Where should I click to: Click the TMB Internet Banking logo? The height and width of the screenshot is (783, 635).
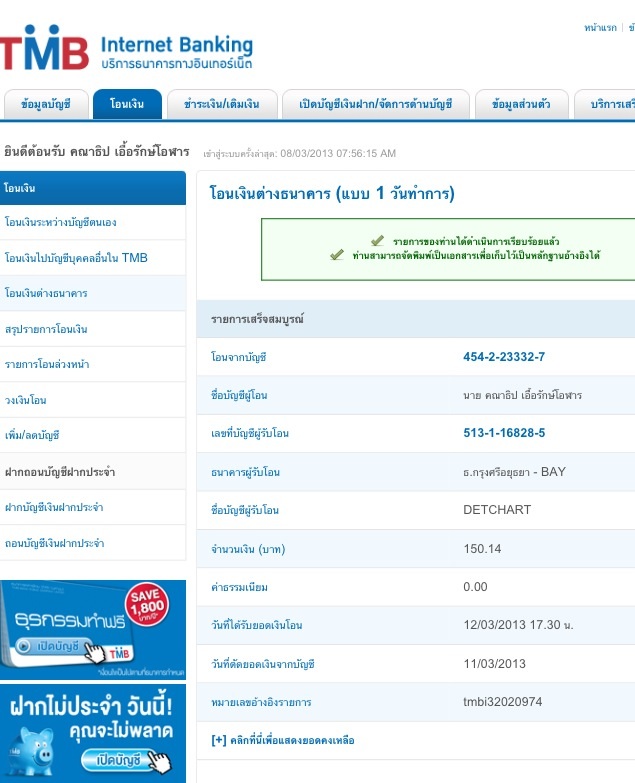point(126,50)
